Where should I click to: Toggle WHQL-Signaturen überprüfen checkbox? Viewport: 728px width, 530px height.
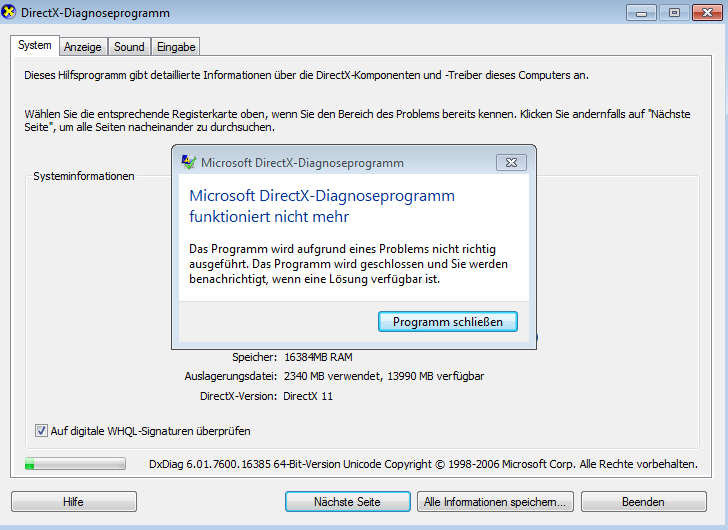(41, 431)
